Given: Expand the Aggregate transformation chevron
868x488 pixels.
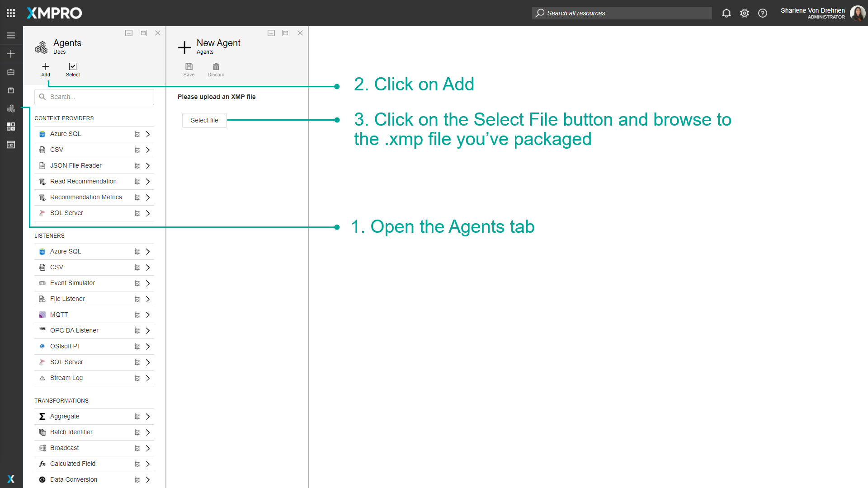Looking at the screenshot, I should point(148,417).
